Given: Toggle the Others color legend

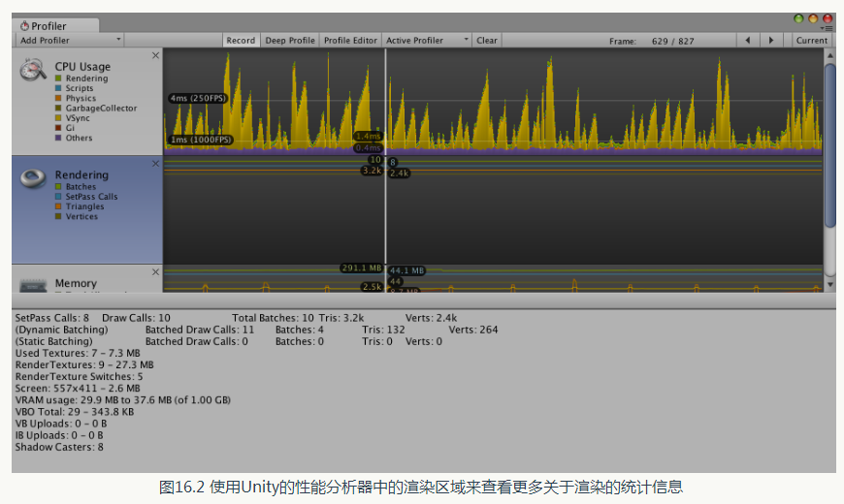Looking at the screenshot, I should tap(58, 138).
